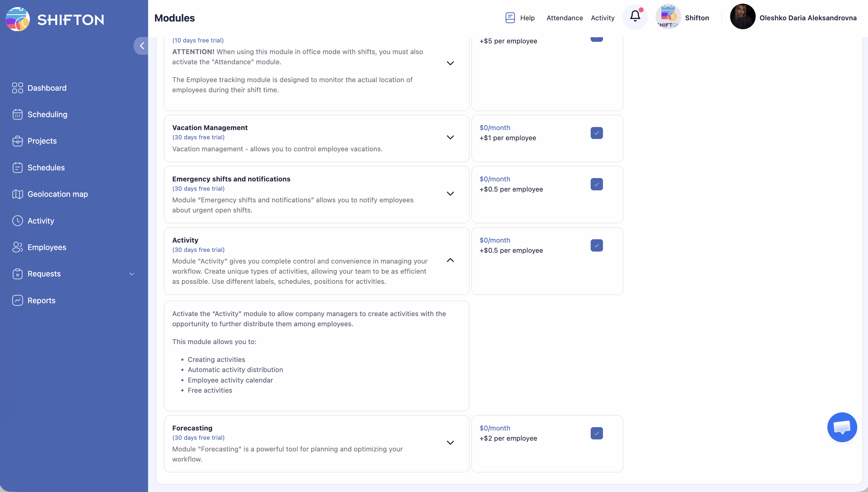Open Activity in top navigation

(x=602, y=18)
